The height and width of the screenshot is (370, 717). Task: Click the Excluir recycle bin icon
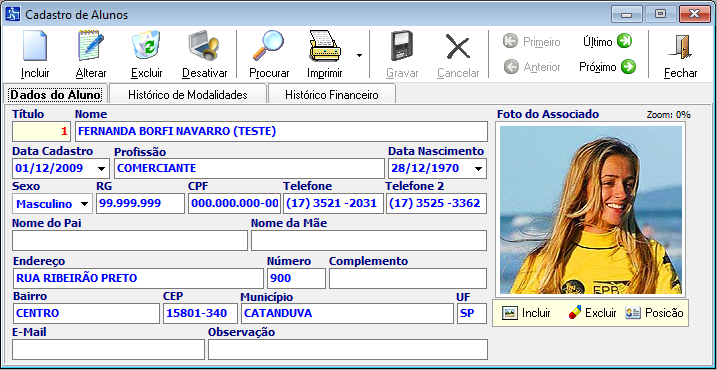click(x=146, y=46)
